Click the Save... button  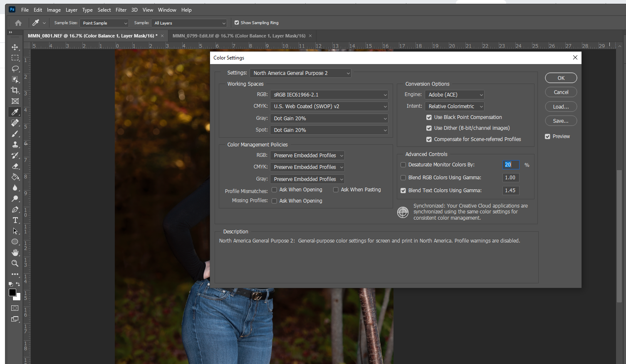click(x=561, y=121)
